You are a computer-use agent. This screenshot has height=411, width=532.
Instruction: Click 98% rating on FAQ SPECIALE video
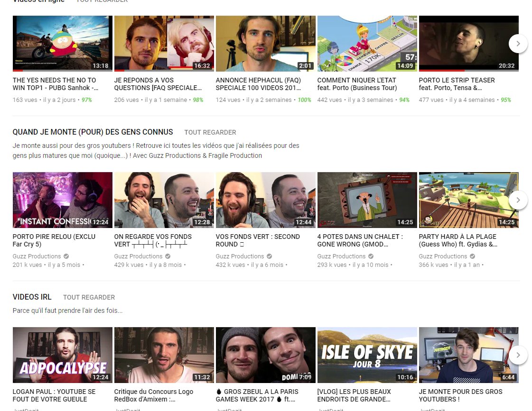198,100
